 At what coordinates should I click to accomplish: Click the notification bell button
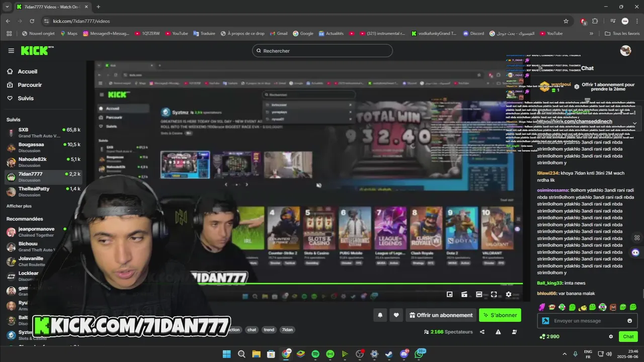[x=380, y=315]
